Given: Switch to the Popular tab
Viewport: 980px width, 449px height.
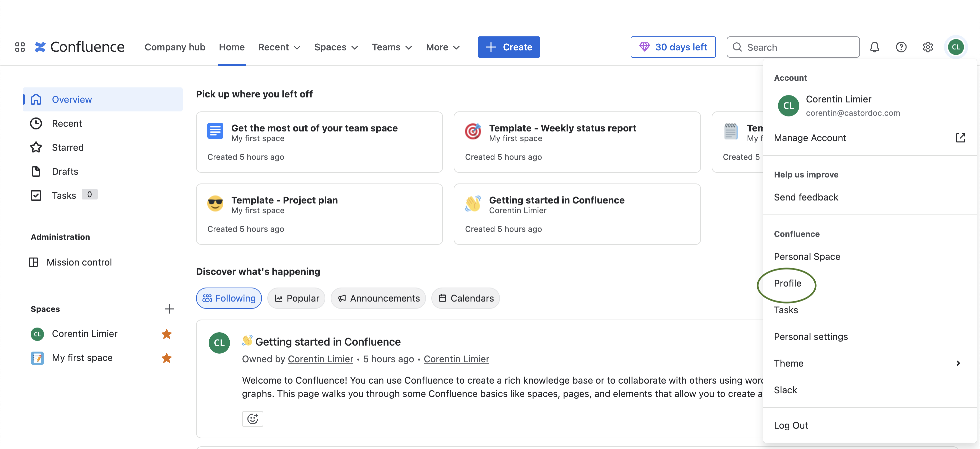Looking at the screenshot, I should coord(296,298).
